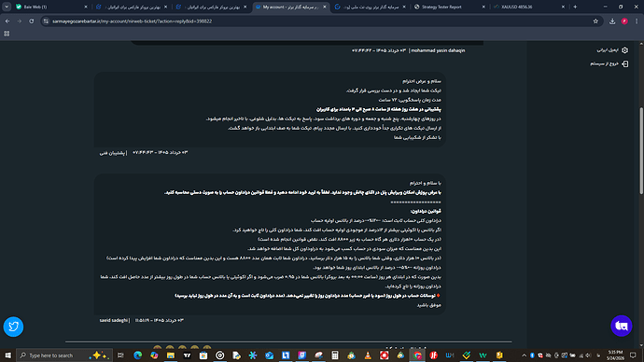Focus the sarmayegozarebartar.ir address bar
This screenshot has height=362, width=644.
coord(320,21)
